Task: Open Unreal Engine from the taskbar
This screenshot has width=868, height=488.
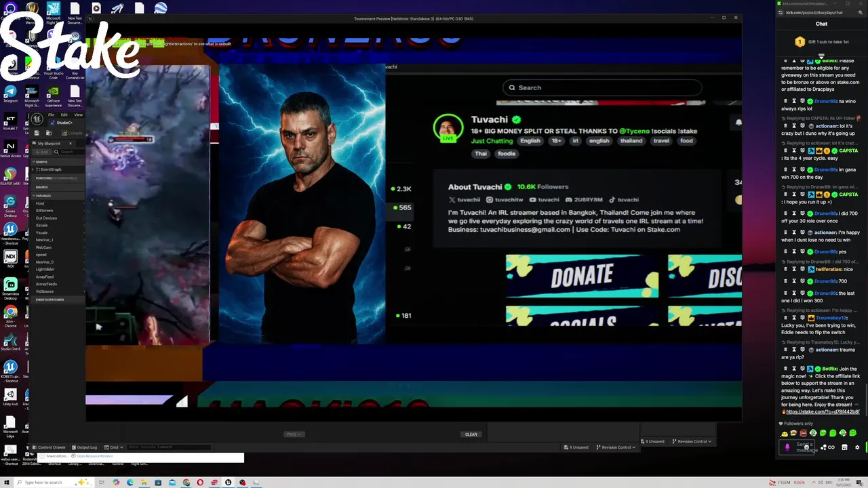Action: 228,483
